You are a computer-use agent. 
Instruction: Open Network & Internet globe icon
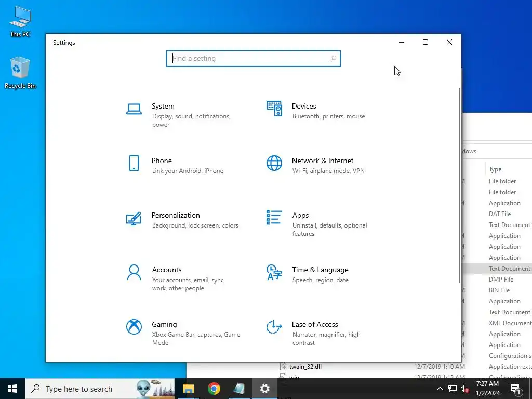click(x=274, y=163)
